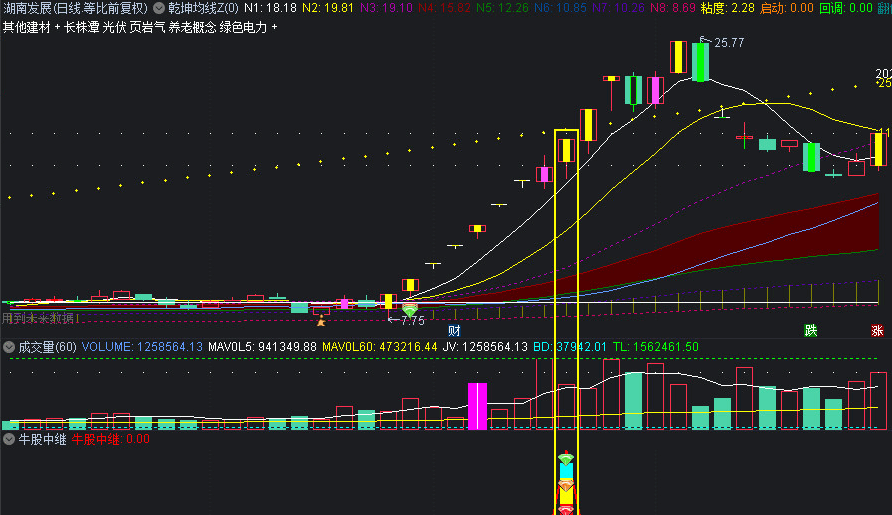This screenshot has height=515, width=892.
Task: Select the N8: 8.69 moving average value
Action: tap(672, 8)
